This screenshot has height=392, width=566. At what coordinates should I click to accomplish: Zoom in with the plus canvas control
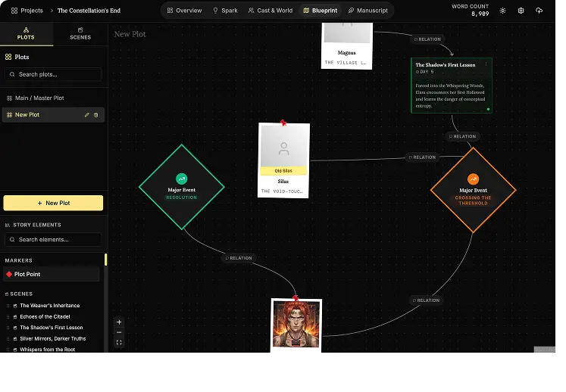(119, 322)
